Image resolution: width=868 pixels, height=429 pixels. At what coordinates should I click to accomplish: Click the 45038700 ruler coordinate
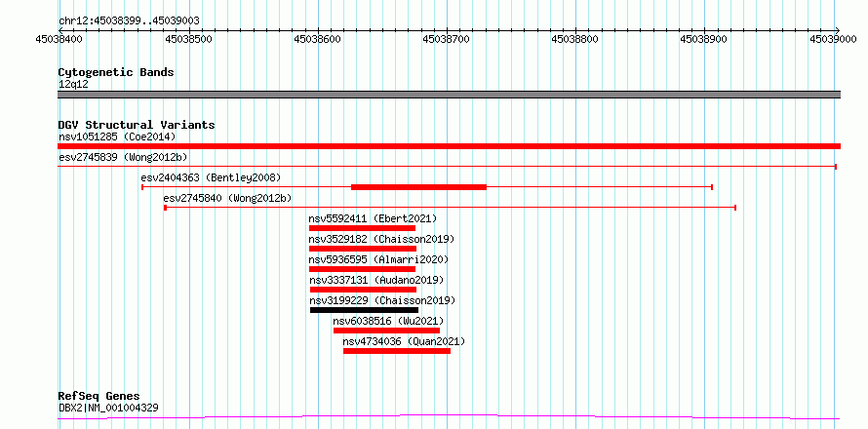click(x=447, y=40)
